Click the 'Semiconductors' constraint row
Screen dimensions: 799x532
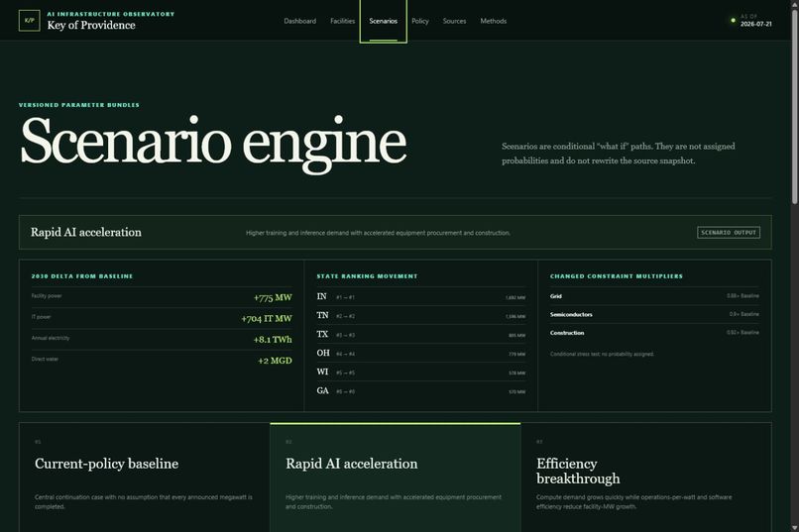pos(654,314)
